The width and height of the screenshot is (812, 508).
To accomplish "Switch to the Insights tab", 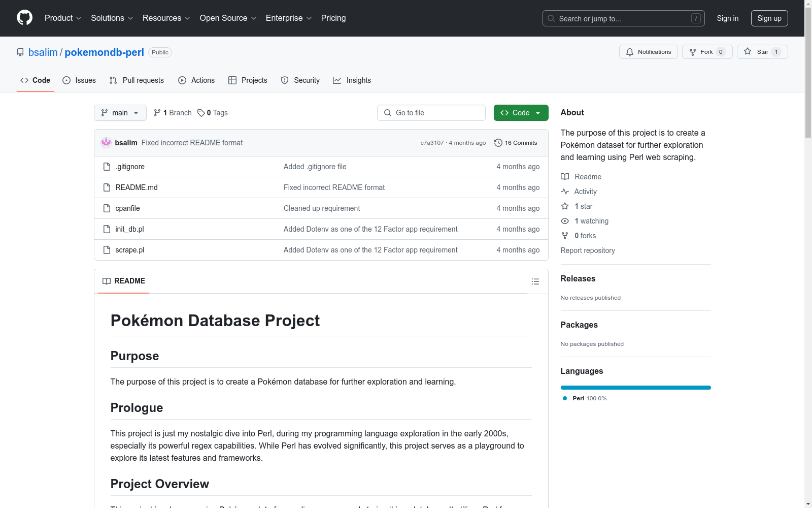I will tap(352, 80).
